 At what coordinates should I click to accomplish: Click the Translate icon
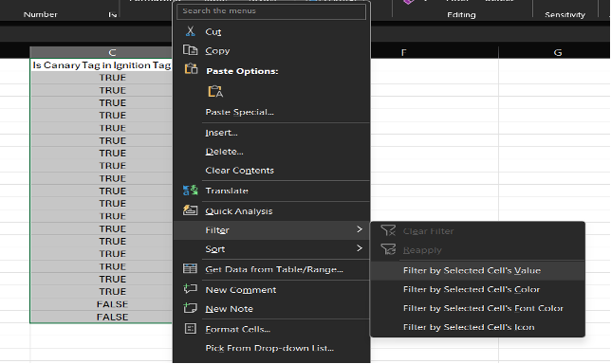point(190,191)
